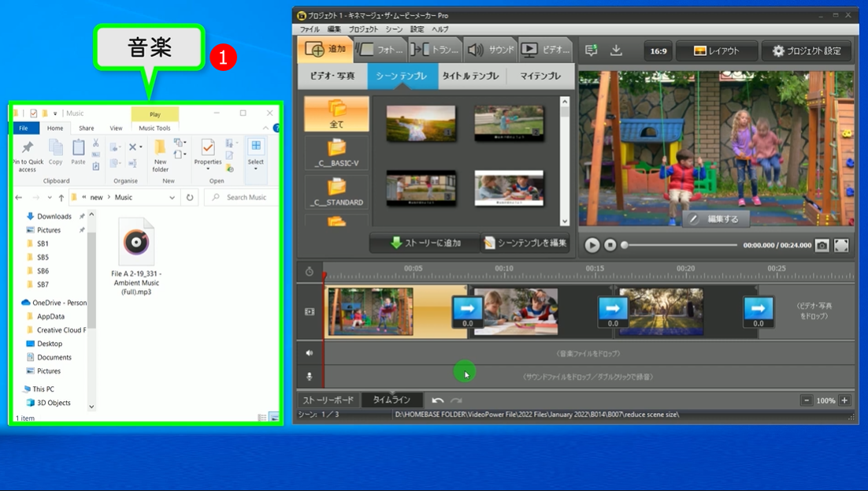Screen dimensions: 868x491
Task: Switch to the タイトルテンプレ tab
Action: [470, 76]
